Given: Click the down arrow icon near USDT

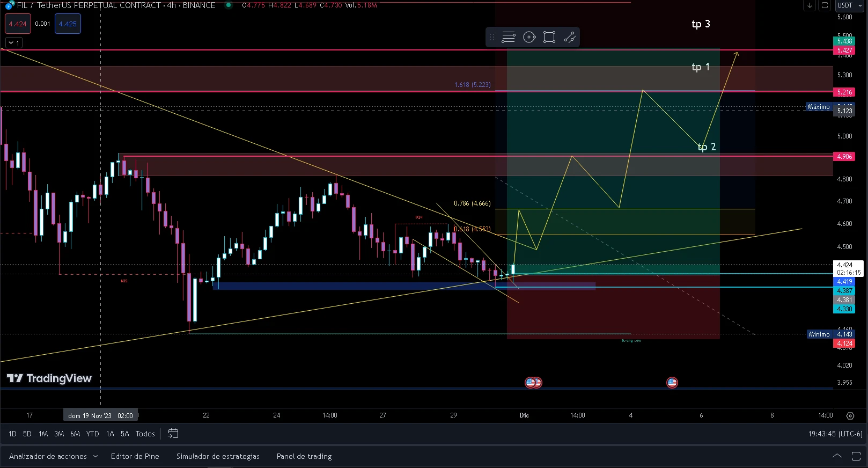Looking at the screenshot, I should click(x=810, y=5).
